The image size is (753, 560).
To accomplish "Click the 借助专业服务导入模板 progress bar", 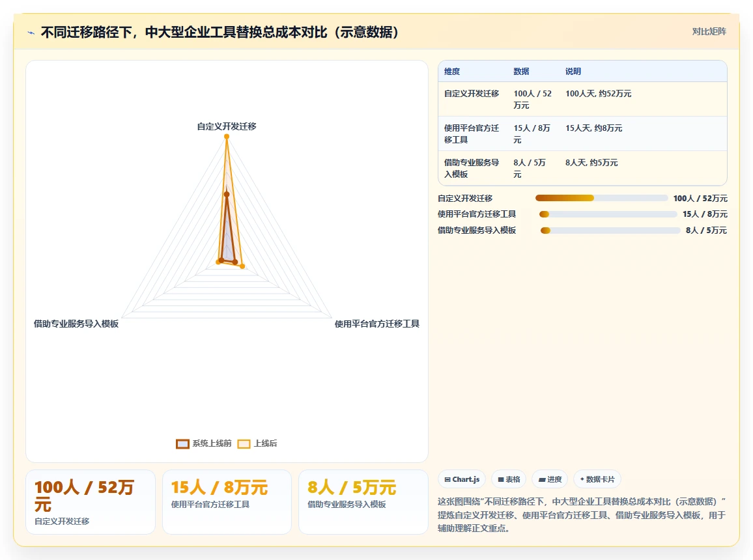I will [x=610, y=231].
